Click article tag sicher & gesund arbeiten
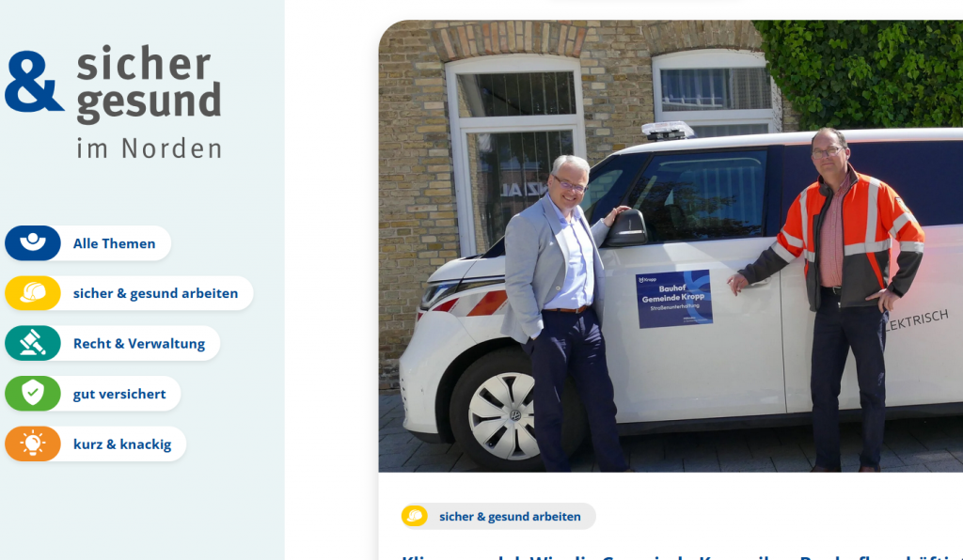The width and height of the screenshot is (963, 560). click(x=510, y=517)
